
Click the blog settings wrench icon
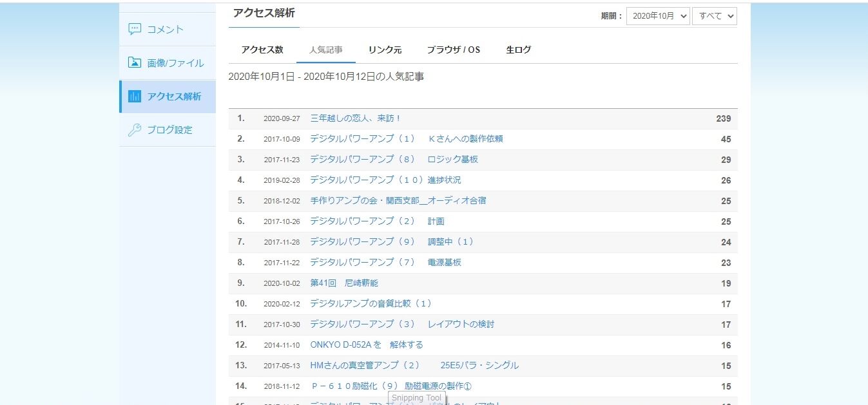pyautogui.click(x=135, y=129)
